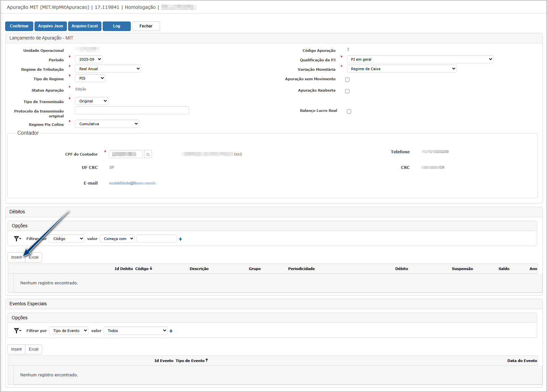The image size is (547, 392).
Task: Add filter with plus icon in Débitos
Action: 181,239
